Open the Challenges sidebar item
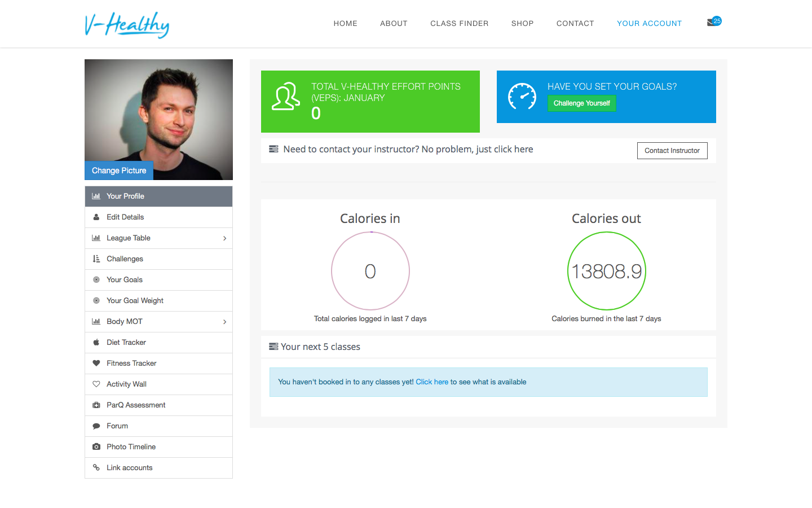Screen dimensions: 812x508 pyautogui.click(x=158, y=259)
